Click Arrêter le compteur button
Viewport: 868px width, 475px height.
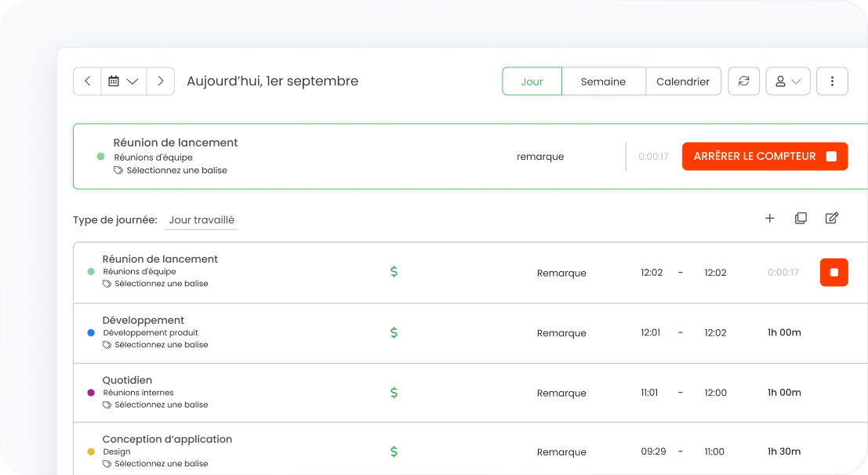tap(764, 156)
